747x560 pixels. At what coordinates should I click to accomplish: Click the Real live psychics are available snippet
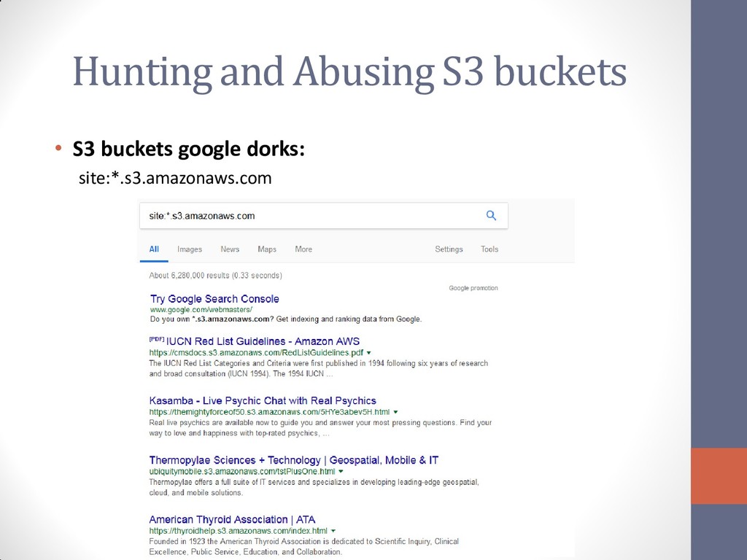[320, 427]
